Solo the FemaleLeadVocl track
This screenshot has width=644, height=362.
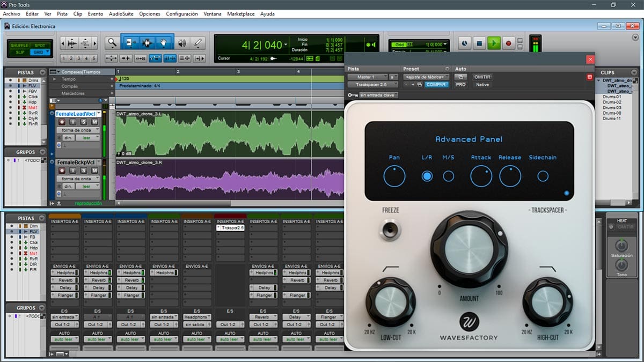(85, 123)
